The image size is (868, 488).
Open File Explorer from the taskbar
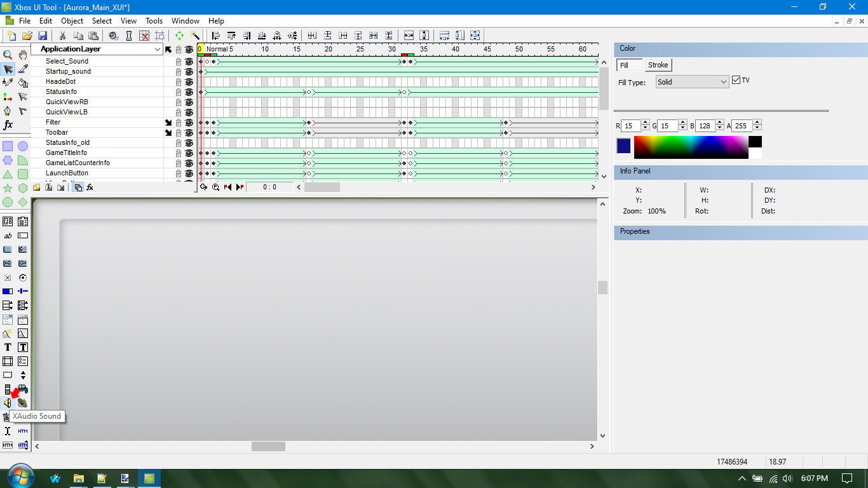tap(79, 478)
